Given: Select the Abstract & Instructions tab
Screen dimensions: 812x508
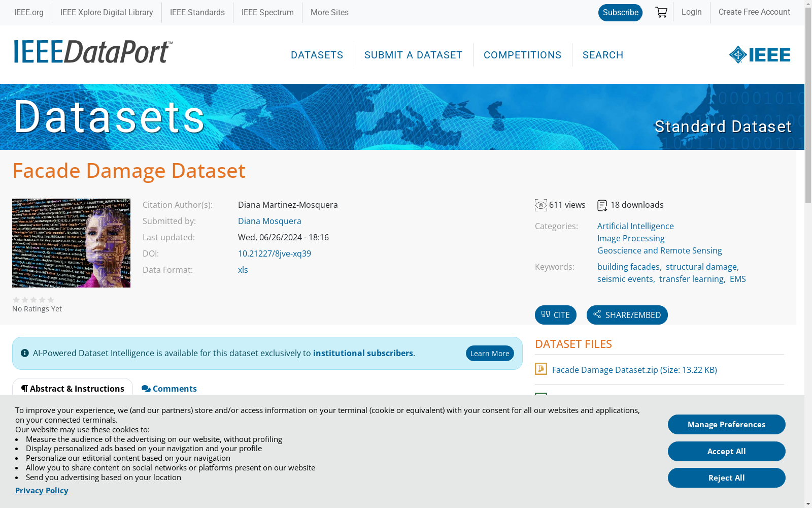Looking at the screenshot, I should pos(73,389).
